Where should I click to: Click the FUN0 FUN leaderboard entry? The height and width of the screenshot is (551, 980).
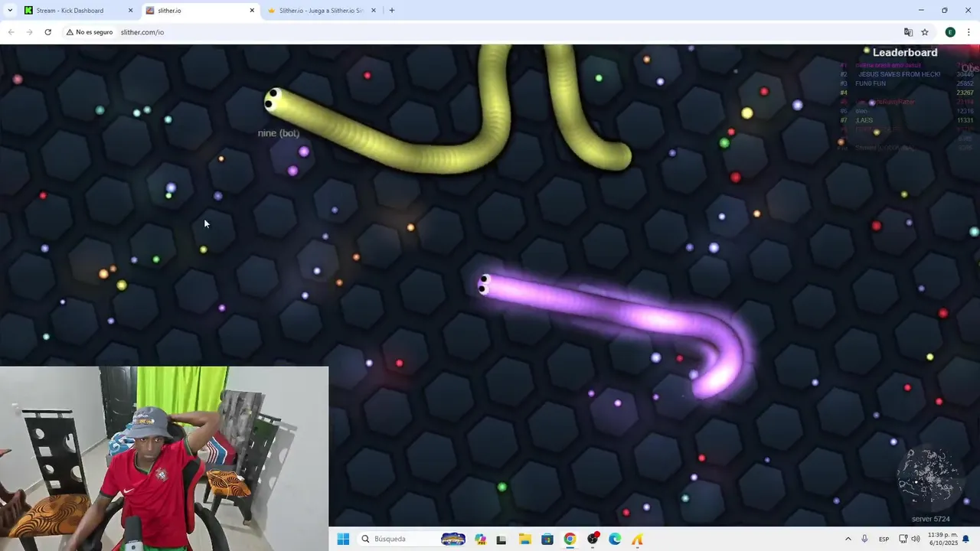pos(871,83)
